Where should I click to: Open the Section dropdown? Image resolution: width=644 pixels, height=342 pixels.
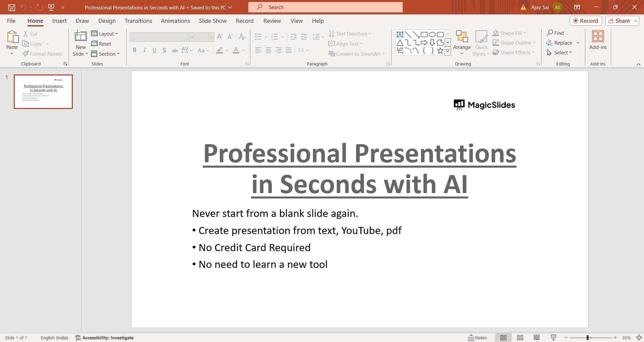[x=105, y=54]
